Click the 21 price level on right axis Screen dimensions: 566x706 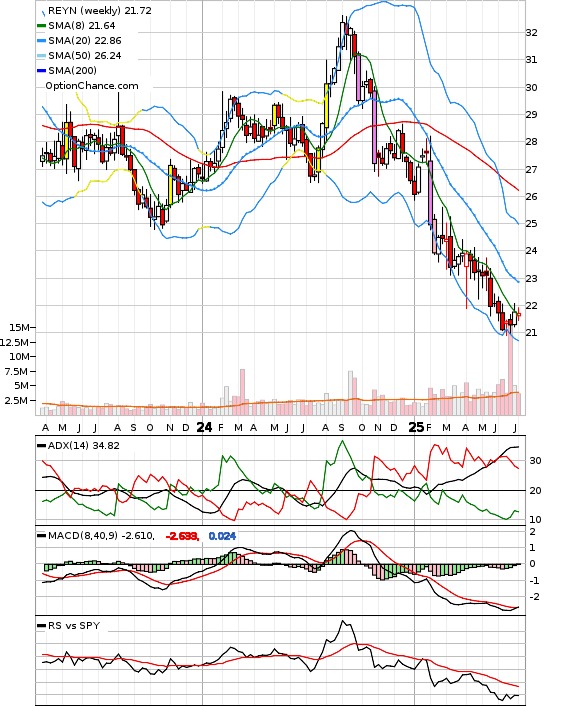point(531,333)
